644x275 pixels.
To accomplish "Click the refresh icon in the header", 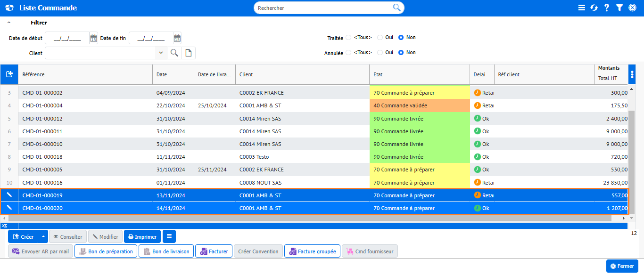I will coord(594,8).
